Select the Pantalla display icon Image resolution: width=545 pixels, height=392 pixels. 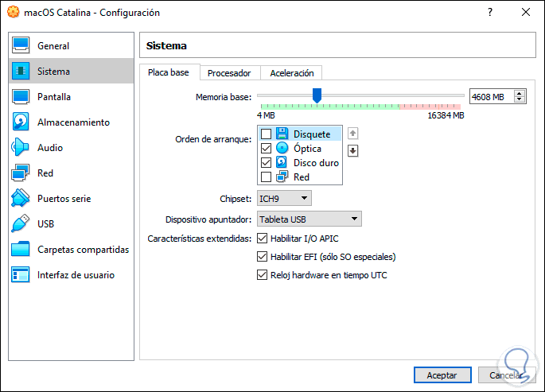pyautogui.click(x=21, y=97)
